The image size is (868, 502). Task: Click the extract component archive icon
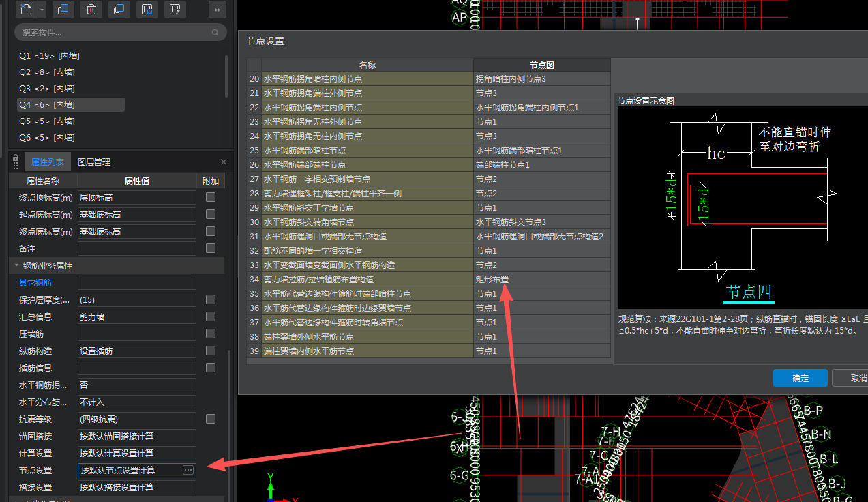point(175,9)
